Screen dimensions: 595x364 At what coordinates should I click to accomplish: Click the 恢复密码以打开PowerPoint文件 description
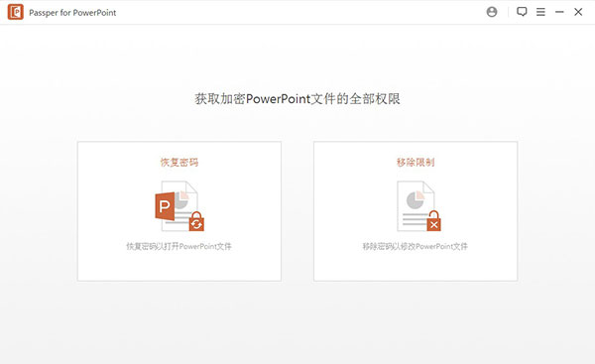[x=179, y=246]
